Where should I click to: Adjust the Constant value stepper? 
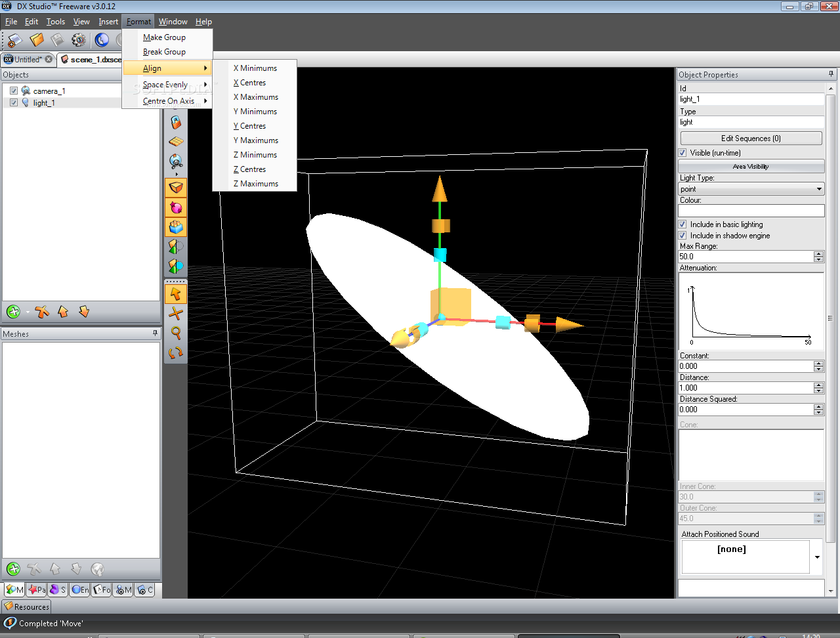click(x=818, y=366)
